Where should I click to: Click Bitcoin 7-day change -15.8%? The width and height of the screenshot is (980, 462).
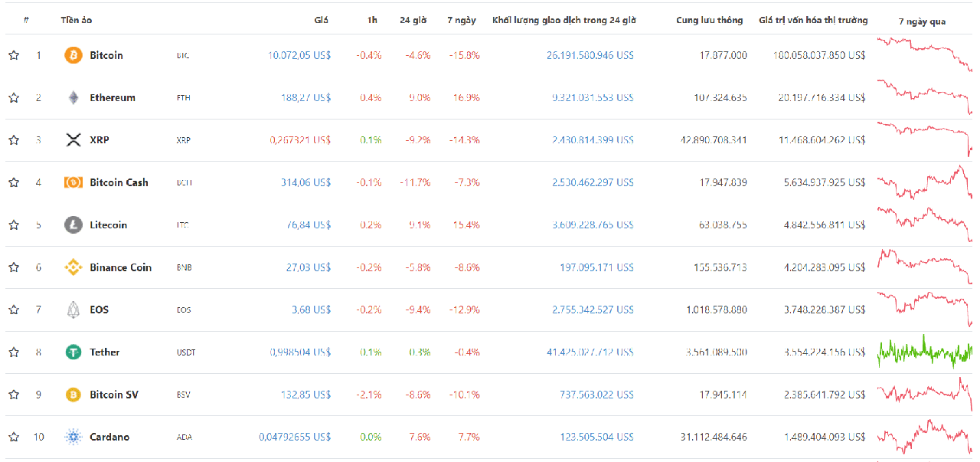[x=464, y=55]
